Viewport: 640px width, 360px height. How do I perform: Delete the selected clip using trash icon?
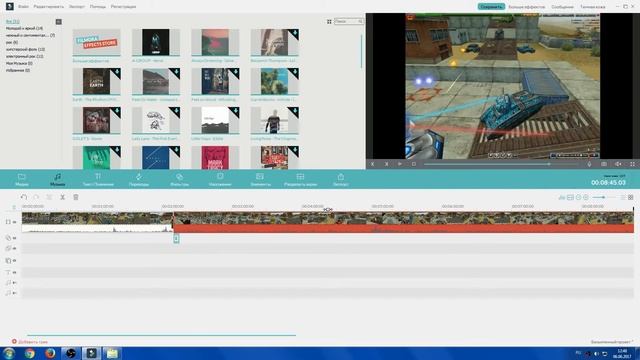(76, 197)
